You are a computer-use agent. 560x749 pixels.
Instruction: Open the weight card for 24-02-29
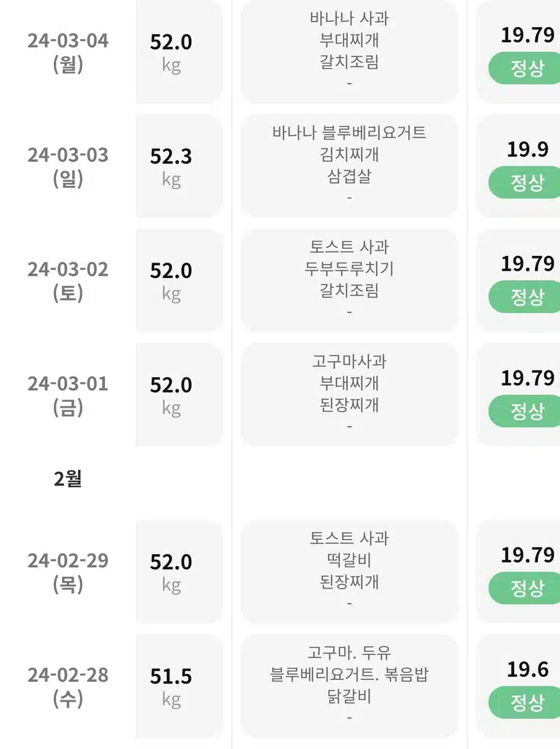click(179, 571)
